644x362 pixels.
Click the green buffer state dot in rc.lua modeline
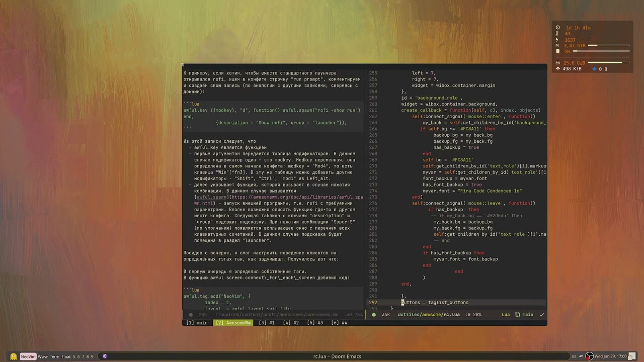[373, 315]
